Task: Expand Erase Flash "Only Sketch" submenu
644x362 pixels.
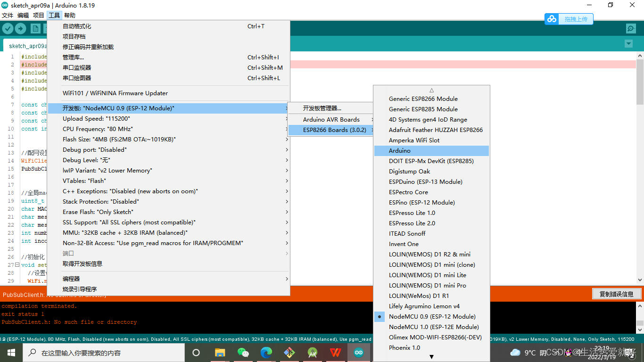Action: (168, 212)
